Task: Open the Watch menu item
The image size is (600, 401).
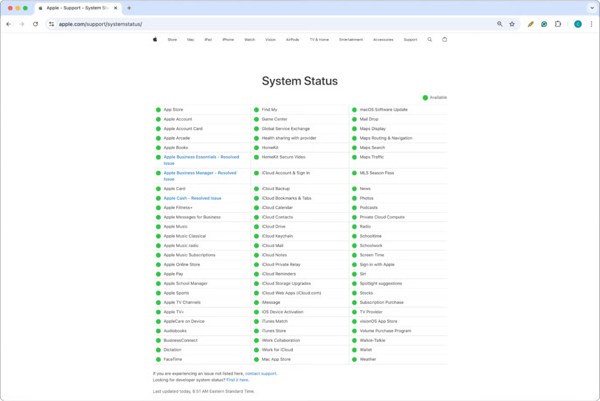Action: (x=249, y=39)
